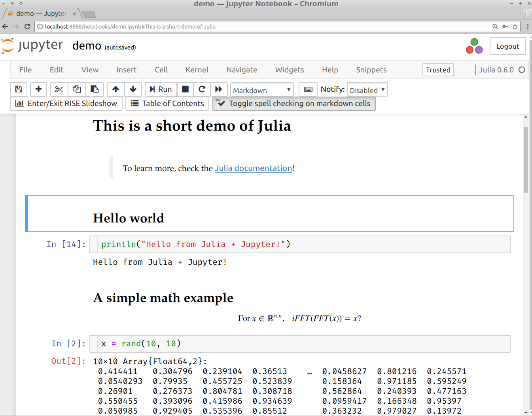532x416 pixels.
Task: Click the '(autosaved)' status text
Action: click(x=120, y=47)
